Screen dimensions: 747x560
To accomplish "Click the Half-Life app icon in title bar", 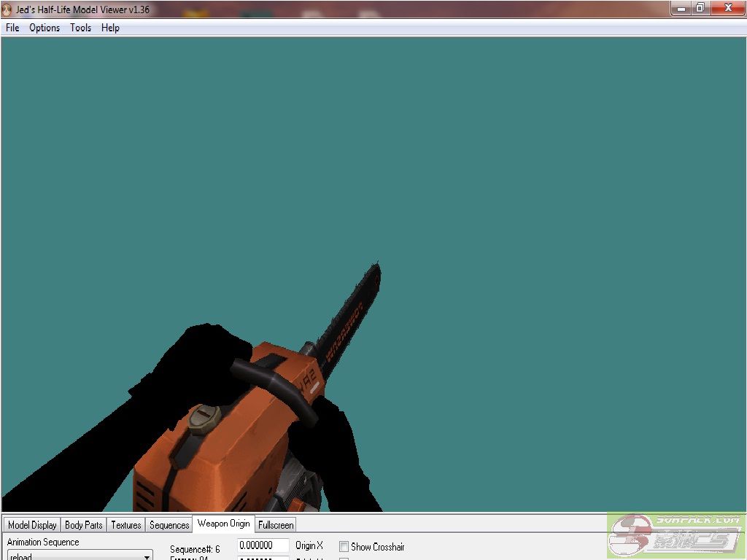I will pyautogui.click(x=7, y=9).
